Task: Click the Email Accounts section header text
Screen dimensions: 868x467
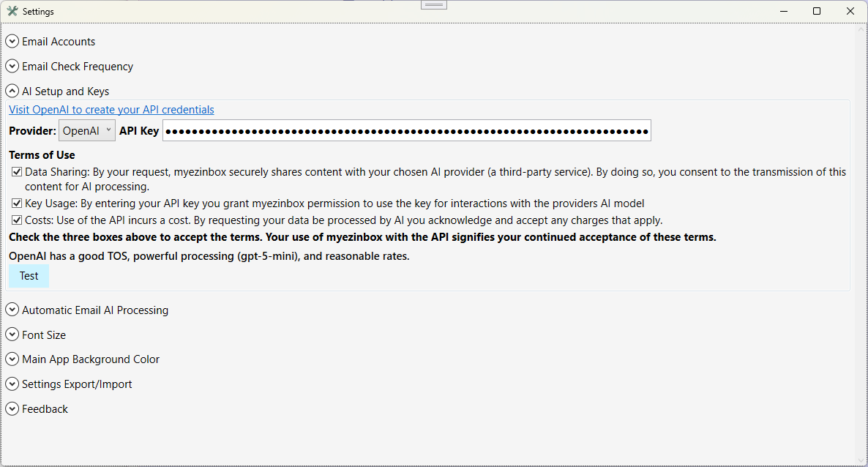Action: (59, 42)
